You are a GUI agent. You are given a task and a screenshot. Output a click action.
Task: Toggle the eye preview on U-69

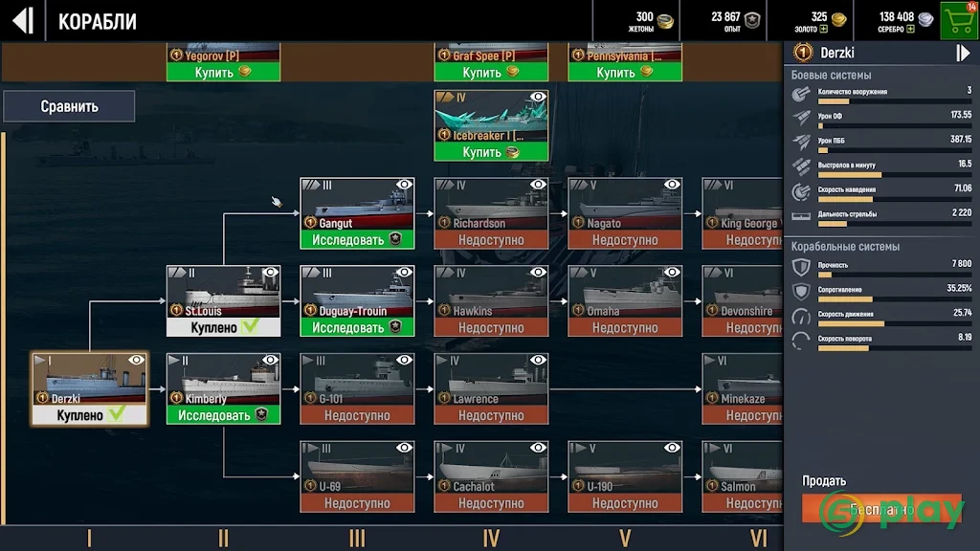(x=405, y=448)
